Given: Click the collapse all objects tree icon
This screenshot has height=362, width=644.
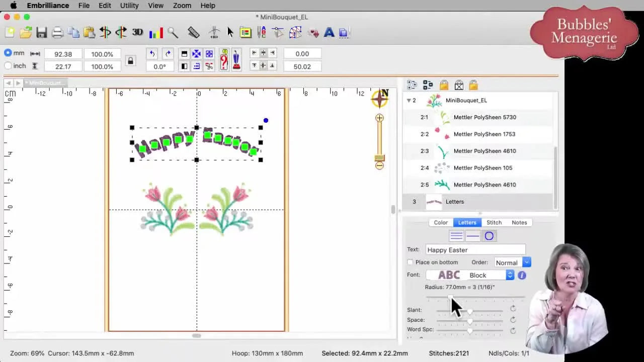Looking at the screenshot, I should (x=428, y=85).
